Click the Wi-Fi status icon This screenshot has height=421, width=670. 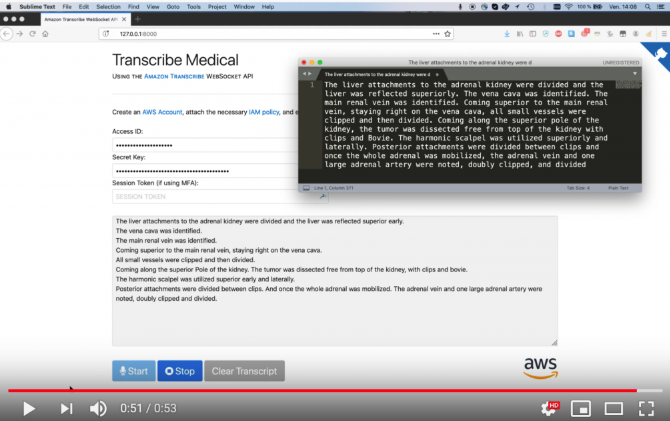pos(569,7)
